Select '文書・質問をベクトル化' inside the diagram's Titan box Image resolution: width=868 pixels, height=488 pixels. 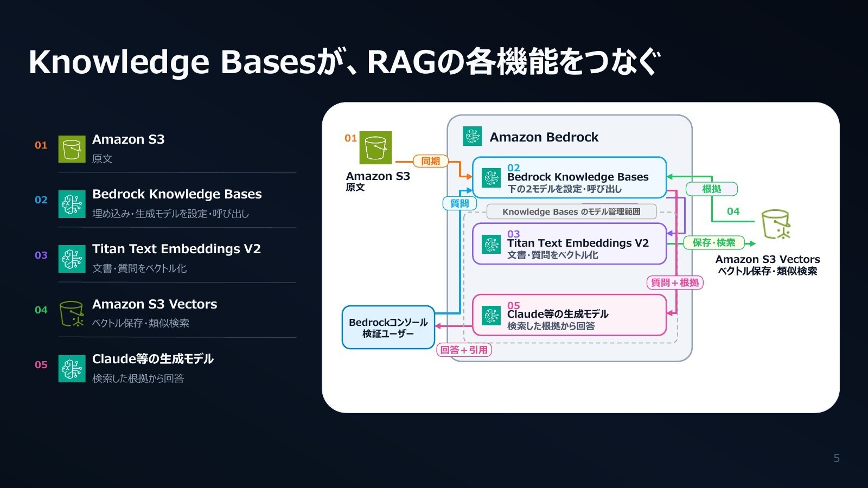[x=553, y=255]
